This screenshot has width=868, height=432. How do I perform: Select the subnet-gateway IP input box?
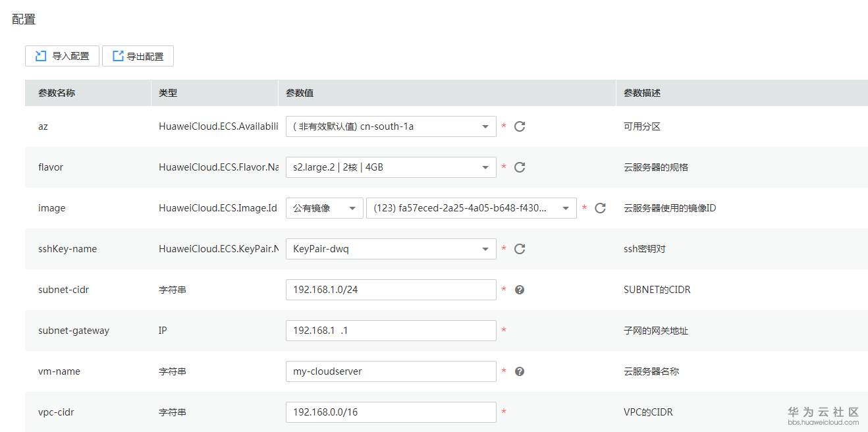(391, 331)
